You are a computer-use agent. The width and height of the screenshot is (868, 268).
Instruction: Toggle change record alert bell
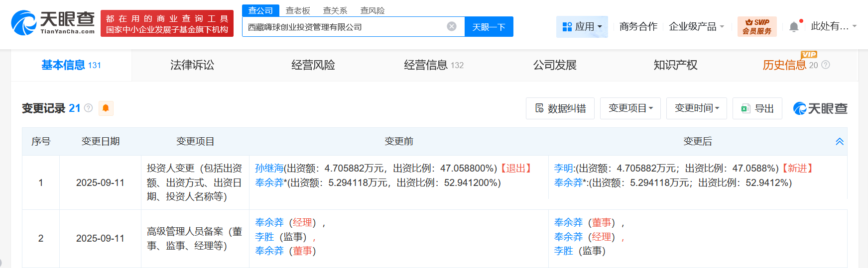106,108
